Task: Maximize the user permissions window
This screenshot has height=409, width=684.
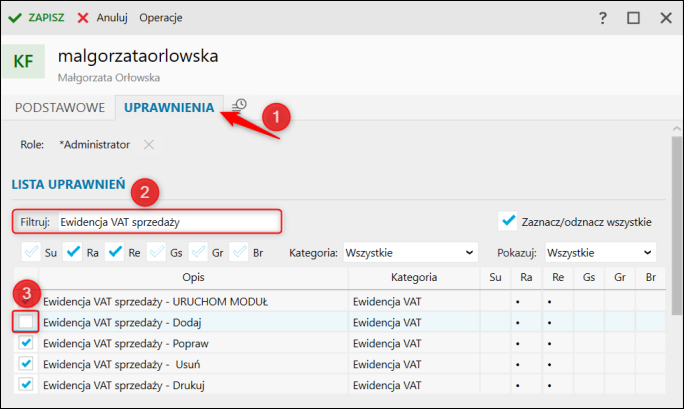Action: point(633,18)
